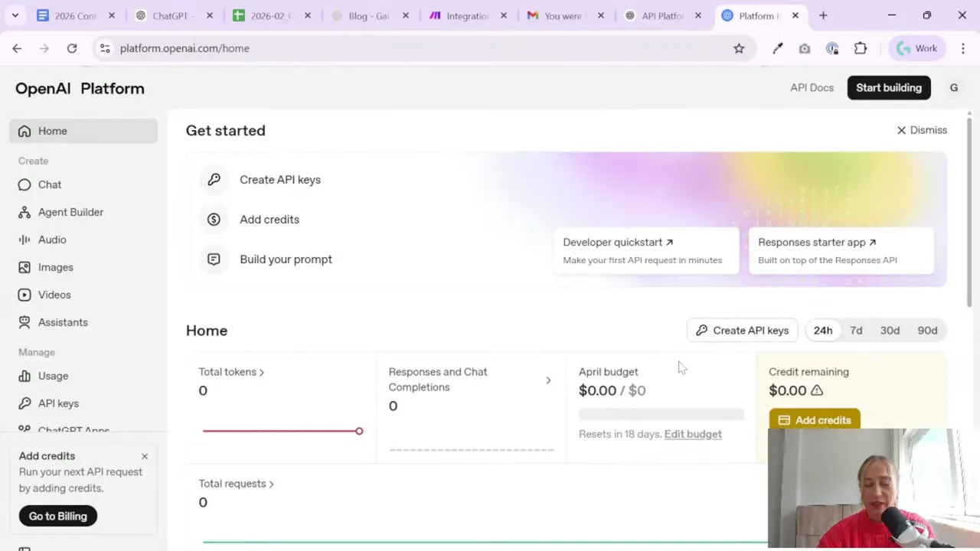Click the April budget progress bar

661,414
